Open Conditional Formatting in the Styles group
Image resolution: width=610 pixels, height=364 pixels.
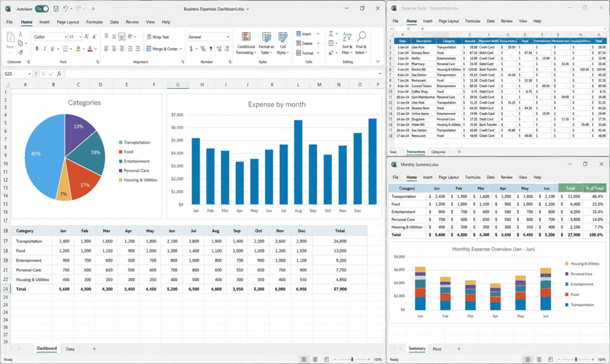pyautogui.click(x=246, y=43)
